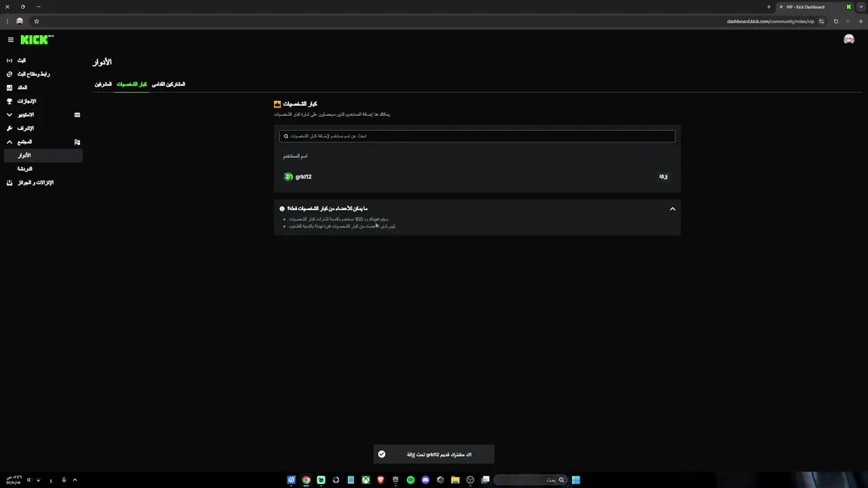Open the Windows Start menu
868x488 pixels.
coord(576,480)
